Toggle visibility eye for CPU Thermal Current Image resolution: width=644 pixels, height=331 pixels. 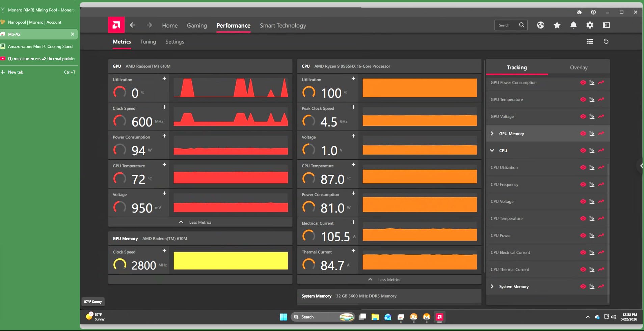coord(583,269)
